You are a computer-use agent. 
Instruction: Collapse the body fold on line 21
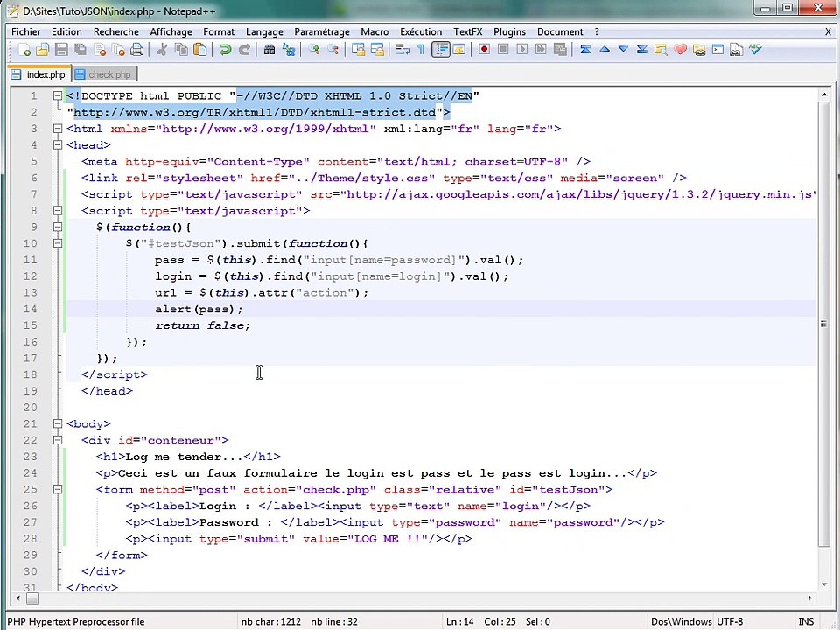[58, 423]
